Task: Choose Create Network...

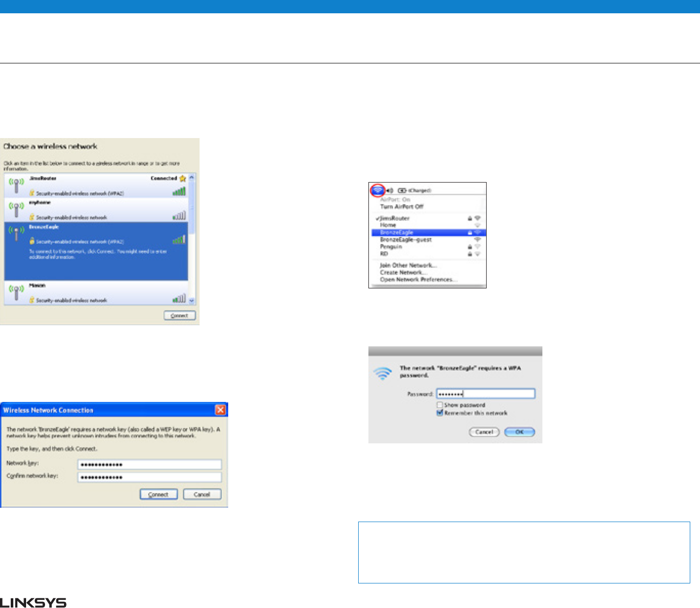Action: [403, 273]
